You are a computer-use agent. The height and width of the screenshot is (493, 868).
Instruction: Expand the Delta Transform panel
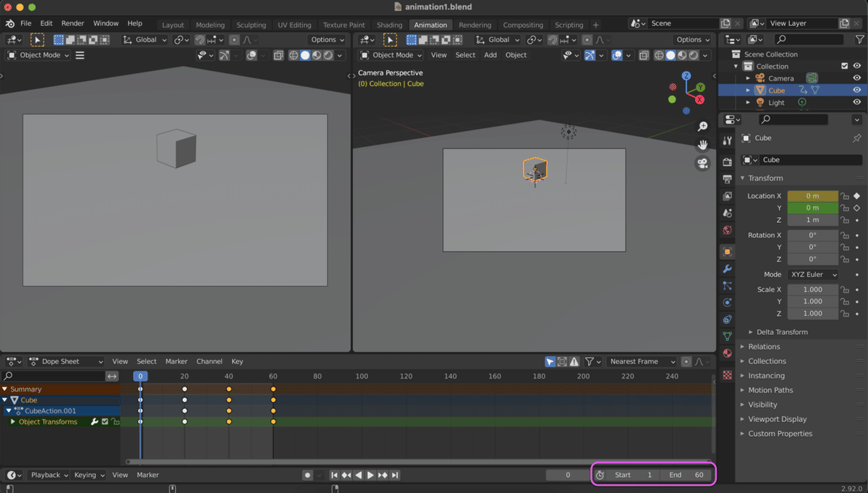781,332
